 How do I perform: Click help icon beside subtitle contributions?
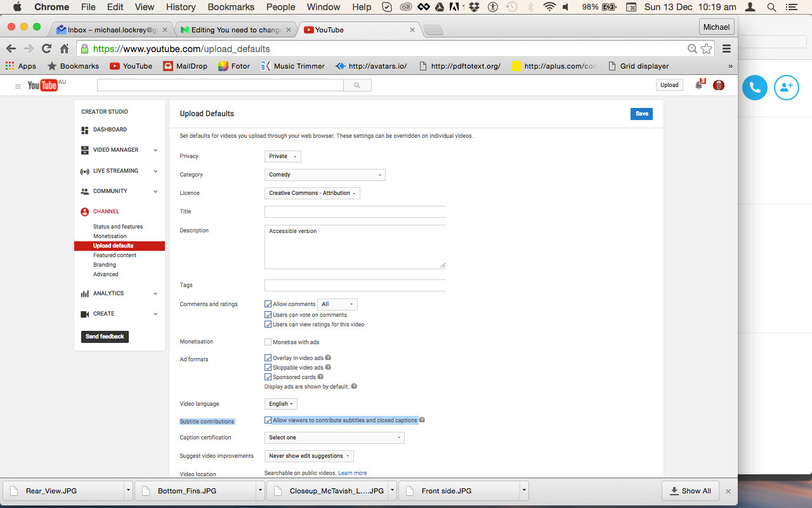pos(422,420)
